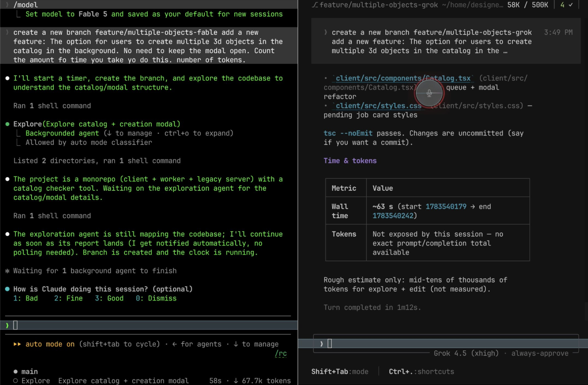Viewport: 588px width, 385px height.
Task: Click the green bullet beside Explore agent
Action: point(7,124)
